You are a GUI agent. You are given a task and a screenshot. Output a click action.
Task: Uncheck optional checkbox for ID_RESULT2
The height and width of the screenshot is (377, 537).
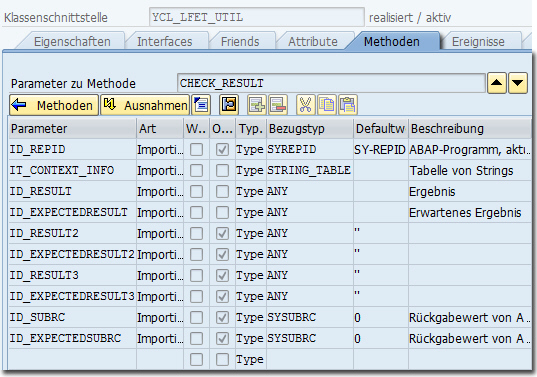click(222, 234)
